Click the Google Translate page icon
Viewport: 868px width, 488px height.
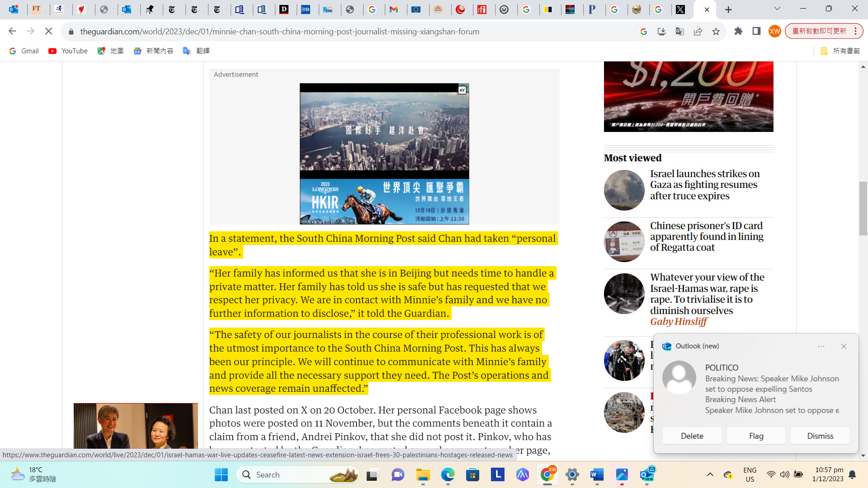pyautogui.click(x=679, y=32)
